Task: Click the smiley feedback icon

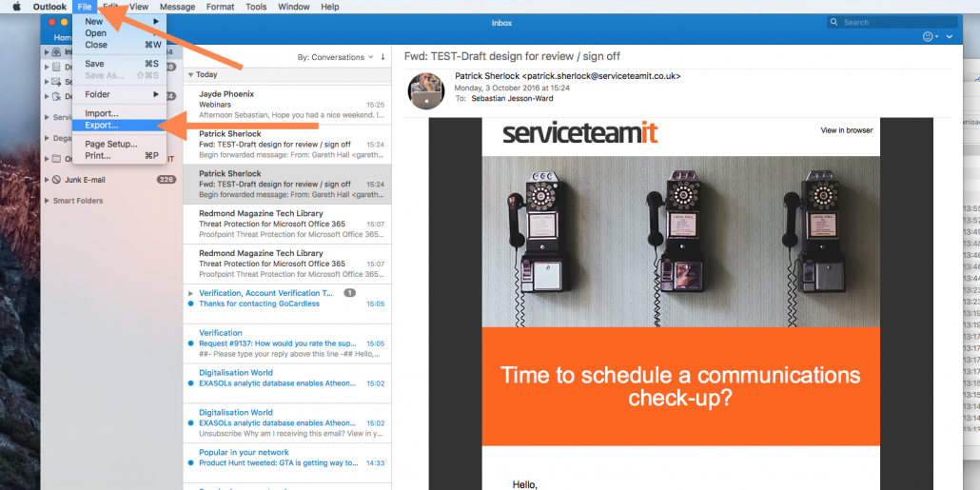Action: coord(928,37)
